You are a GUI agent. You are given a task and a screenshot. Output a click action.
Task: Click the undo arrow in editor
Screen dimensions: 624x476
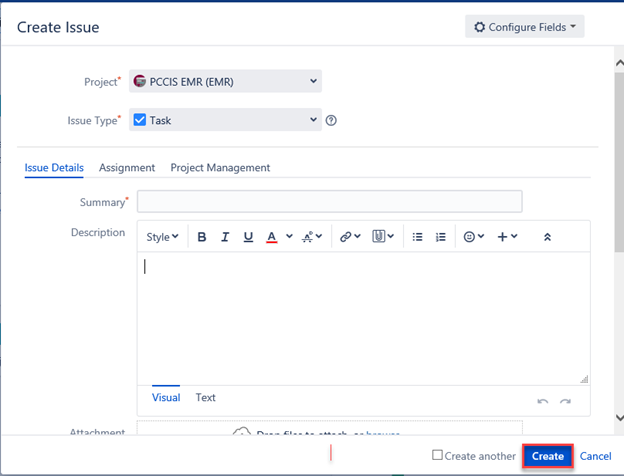click(x=543, y=402)
